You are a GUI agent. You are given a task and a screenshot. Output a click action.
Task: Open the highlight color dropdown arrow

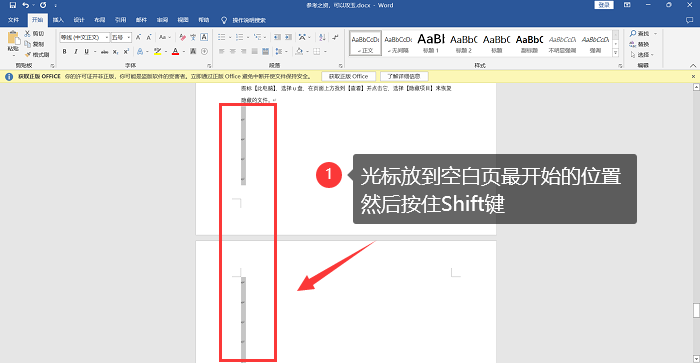click(166, 52)
